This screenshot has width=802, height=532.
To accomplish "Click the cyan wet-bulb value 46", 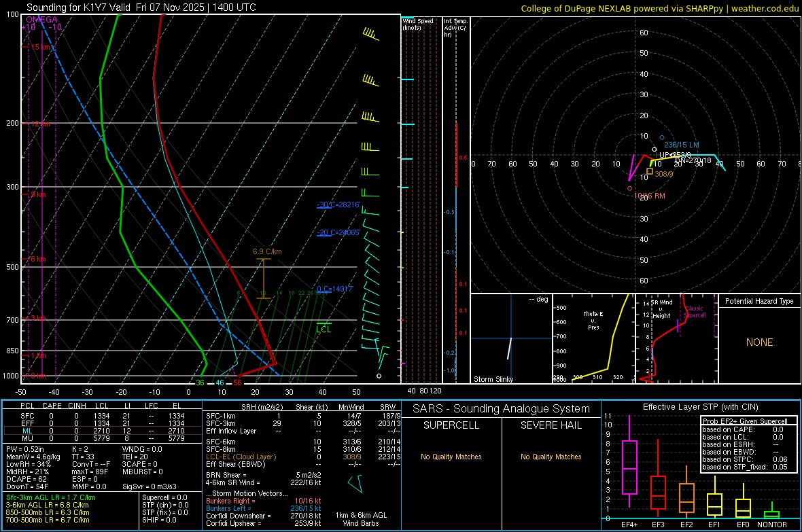I will [x=220, y=383].
